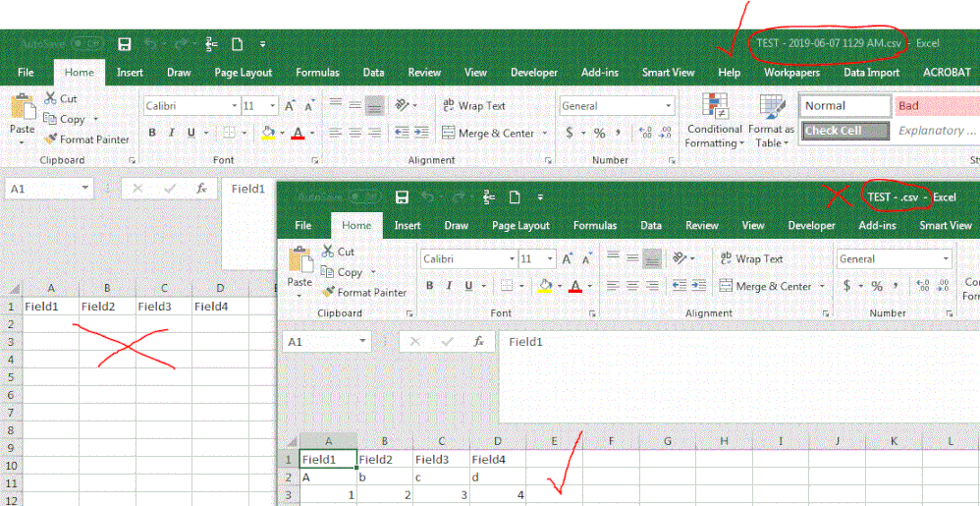980x506 pixels.
Task: Click New document icon in back window toolbar
Action: tap(237, 44)
